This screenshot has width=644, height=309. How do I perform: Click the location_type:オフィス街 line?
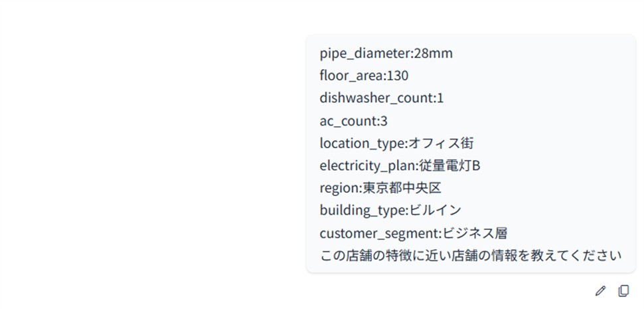tap(396, 143)
